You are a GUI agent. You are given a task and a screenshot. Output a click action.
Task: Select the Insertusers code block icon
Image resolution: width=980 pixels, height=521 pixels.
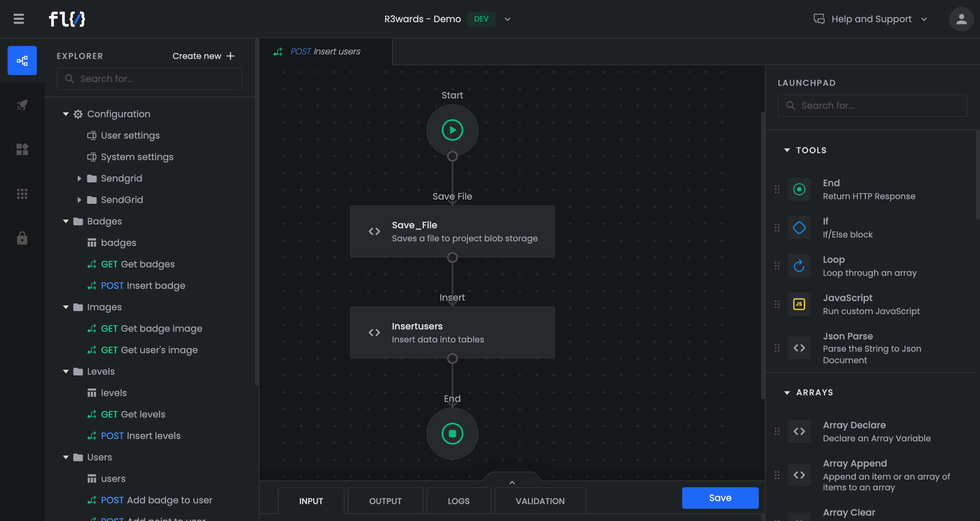(374, 333)
